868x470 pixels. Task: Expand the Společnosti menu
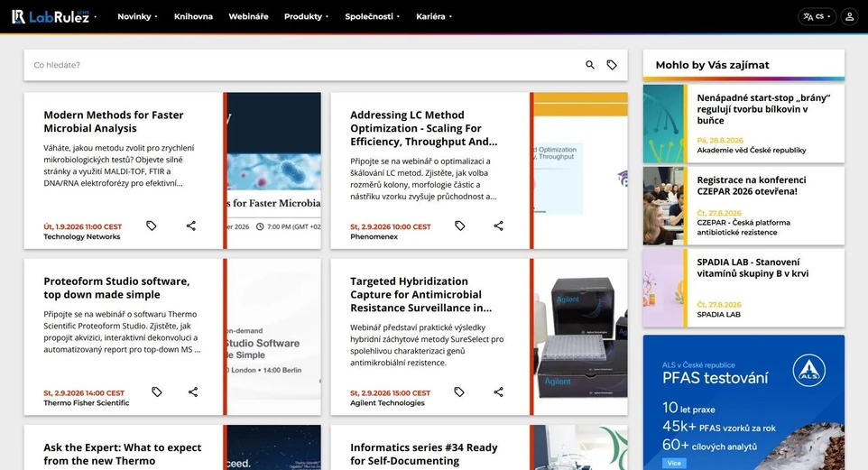(x=372, y=16)
